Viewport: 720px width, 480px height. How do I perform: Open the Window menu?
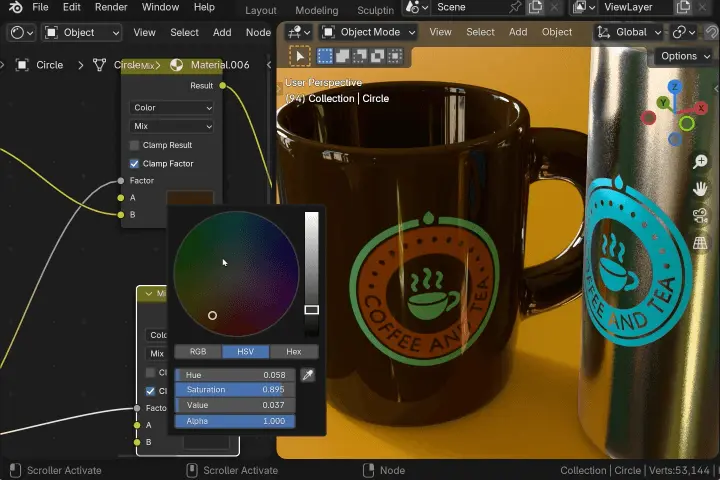161,7
